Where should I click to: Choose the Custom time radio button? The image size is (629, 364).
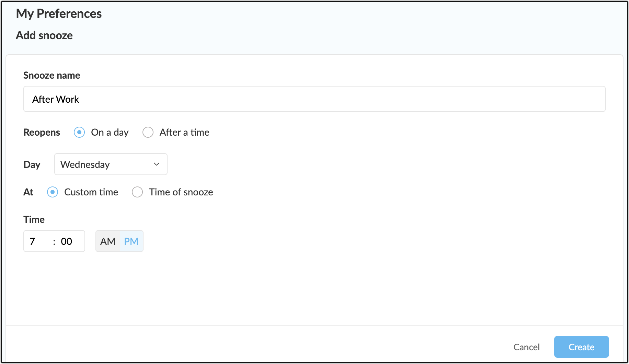click(x=53, y=192)
